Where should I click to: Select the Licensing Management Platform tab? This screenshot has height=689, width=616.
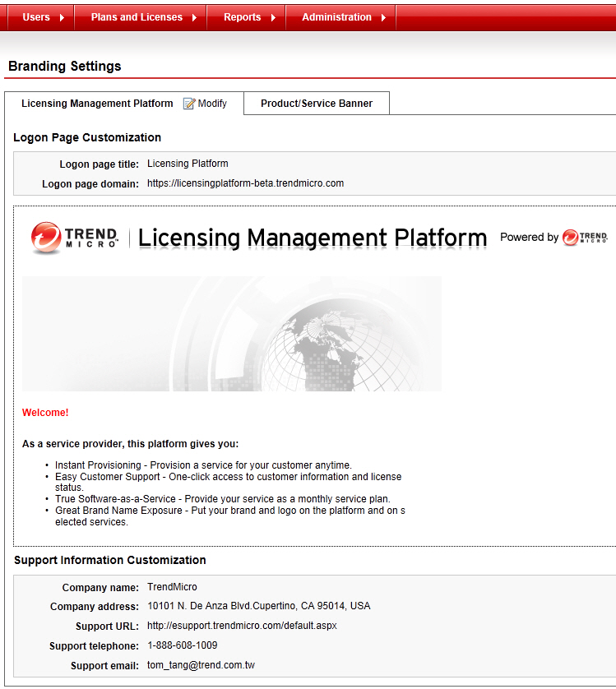coord(97,104)
